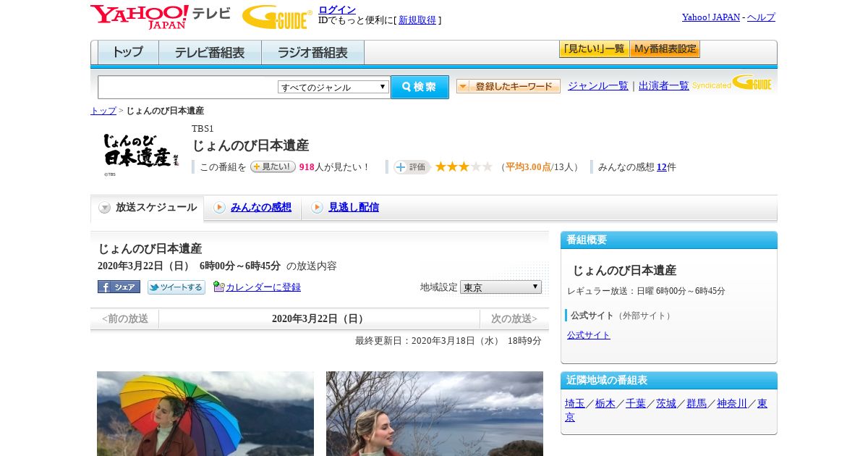Open the 出演者一覧 link

664,85
